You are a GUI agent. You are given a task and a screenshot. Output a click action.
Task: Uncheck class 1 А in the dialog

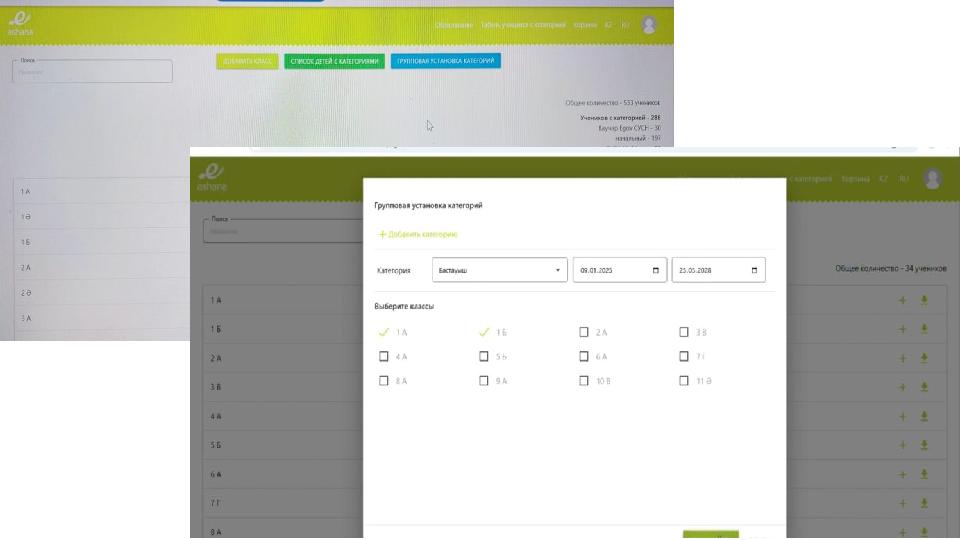[x=384, y=332]
